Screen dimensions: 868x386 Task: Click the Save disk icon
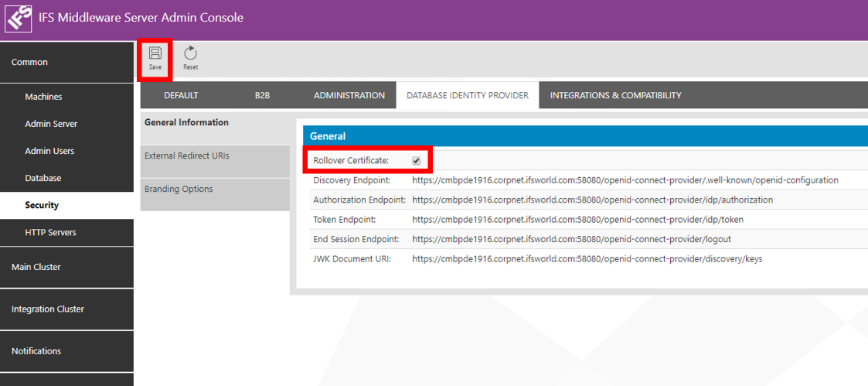coord(155,53)
